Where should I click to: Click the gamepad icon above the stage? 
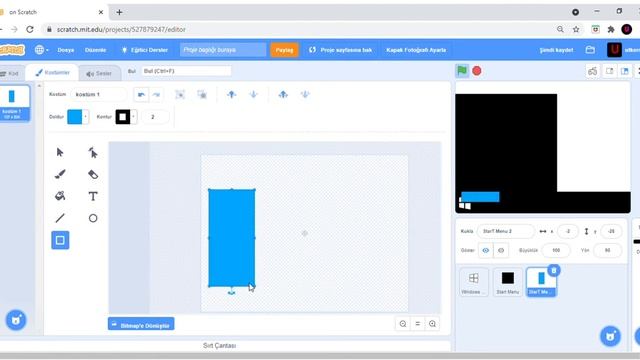point(593,71)
